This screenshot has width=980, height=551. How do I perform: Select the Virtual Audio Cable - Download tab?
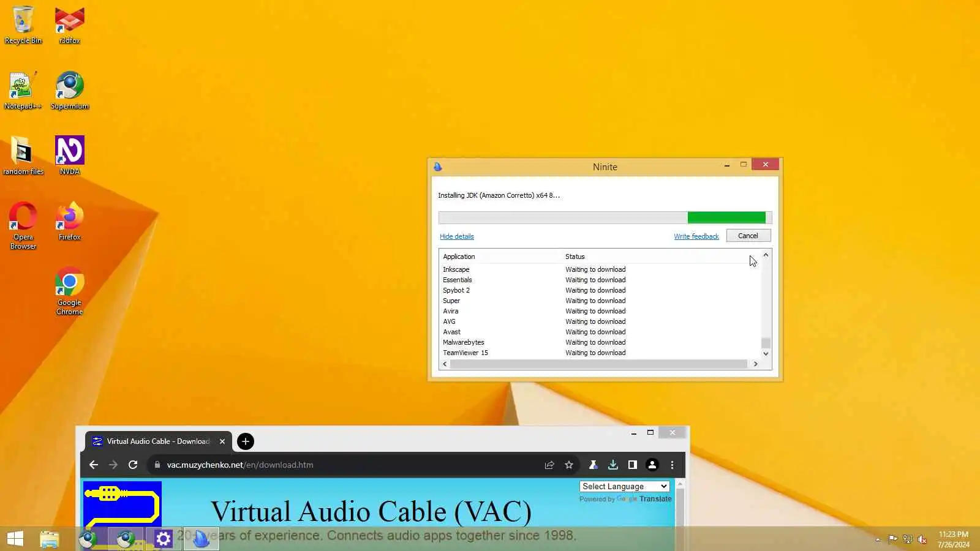tap(158, 441)
